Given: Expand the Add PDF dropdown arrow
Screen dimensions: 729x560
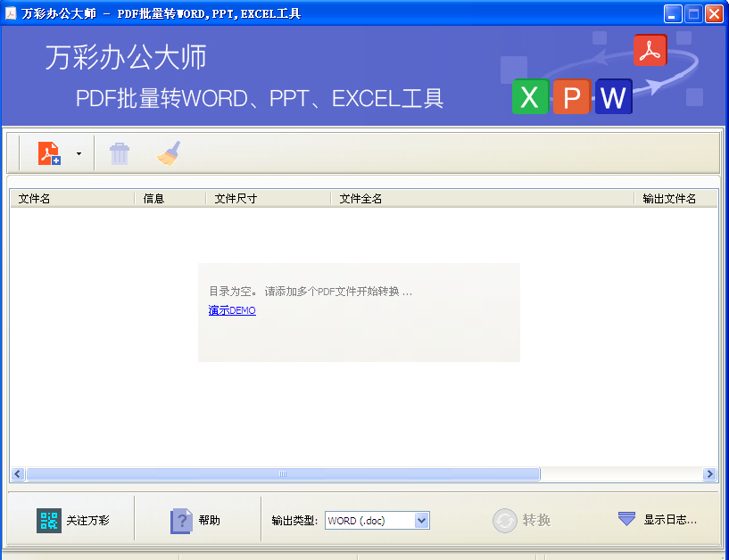Looking at the screenshot, I should [79, 153].
